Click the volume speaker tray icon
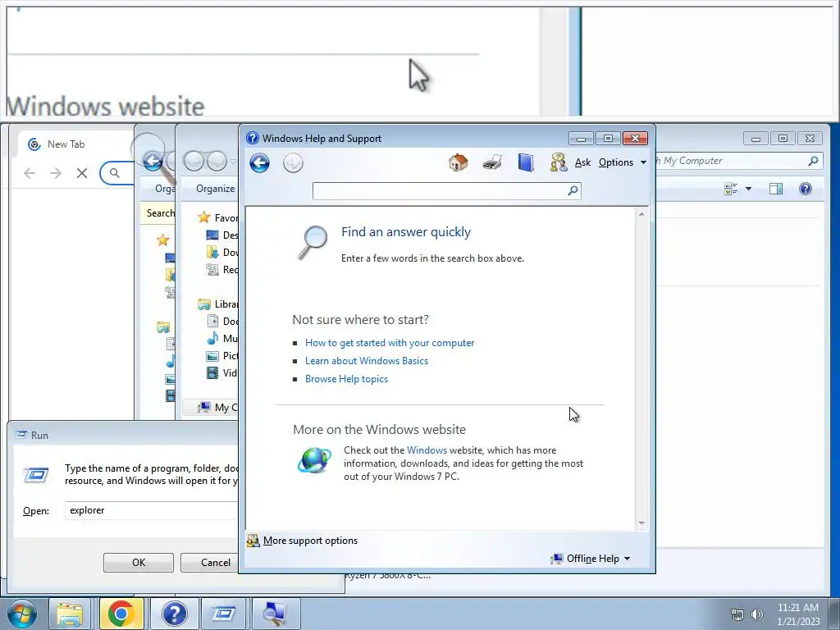The width and height of the screenshot is (840, 630). [756, 614]
